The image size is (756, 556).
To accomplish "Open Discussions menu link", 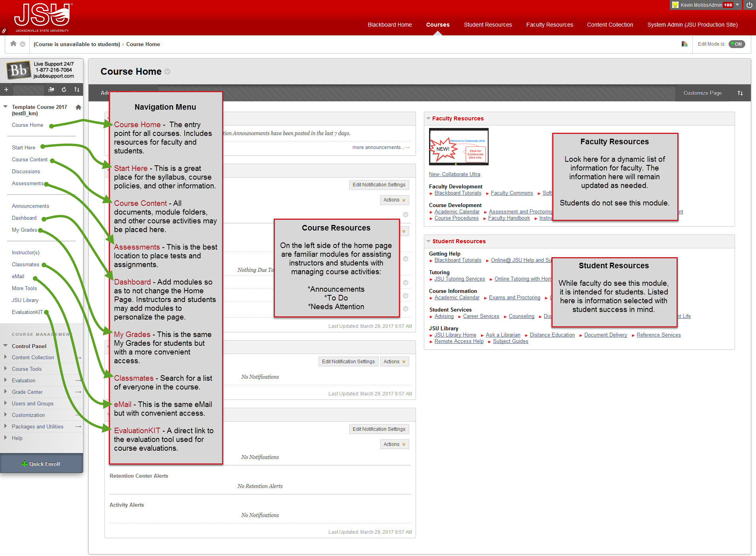I will 26,171.
